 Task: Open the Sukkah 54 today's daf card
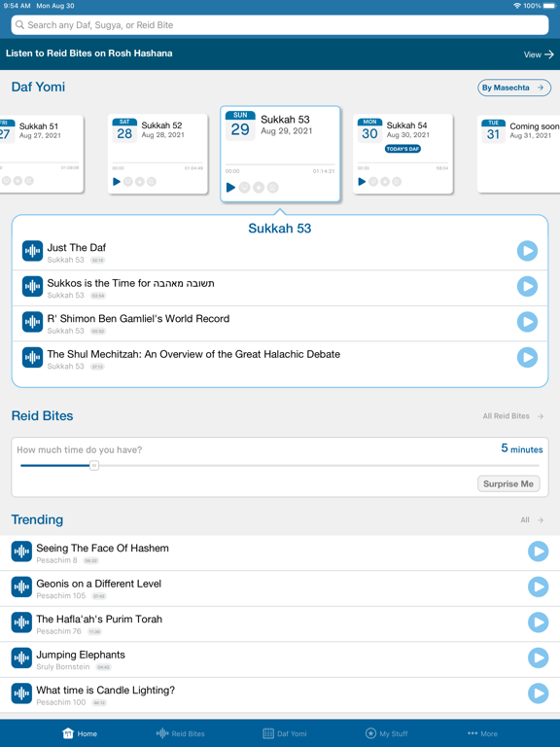coord(402,154)
